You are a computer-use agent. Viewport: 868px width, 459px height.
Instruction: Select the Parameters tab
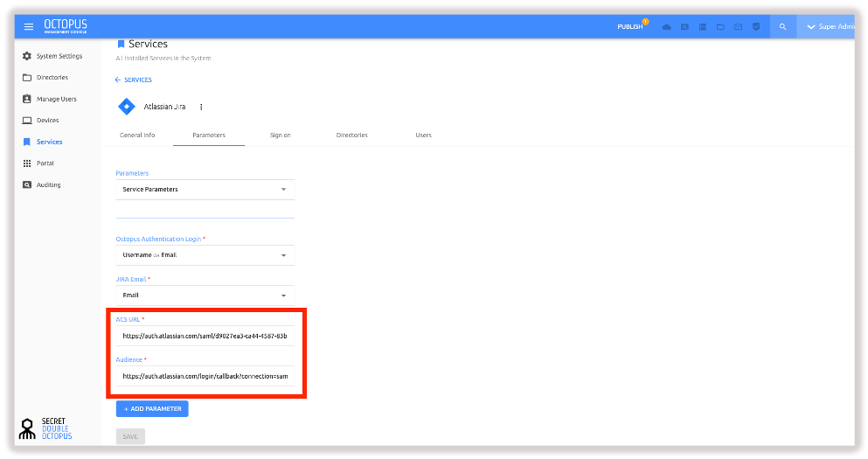[209, 136]
